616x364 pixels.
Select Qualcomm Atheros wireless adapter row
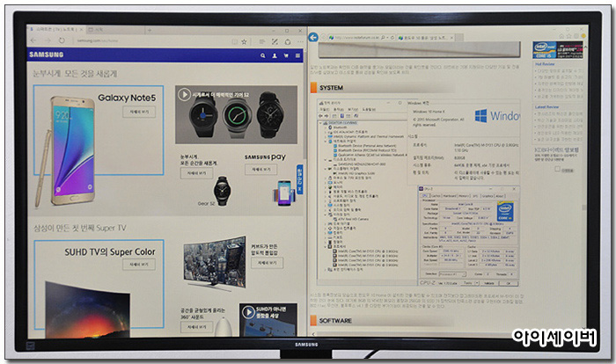point(370,155)
